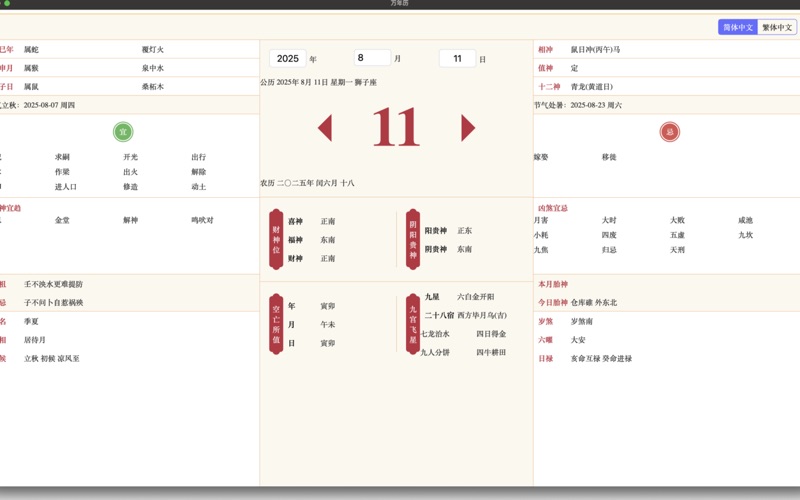
Task: Click the 万年历 window title
Action: [x=399, y=3]
